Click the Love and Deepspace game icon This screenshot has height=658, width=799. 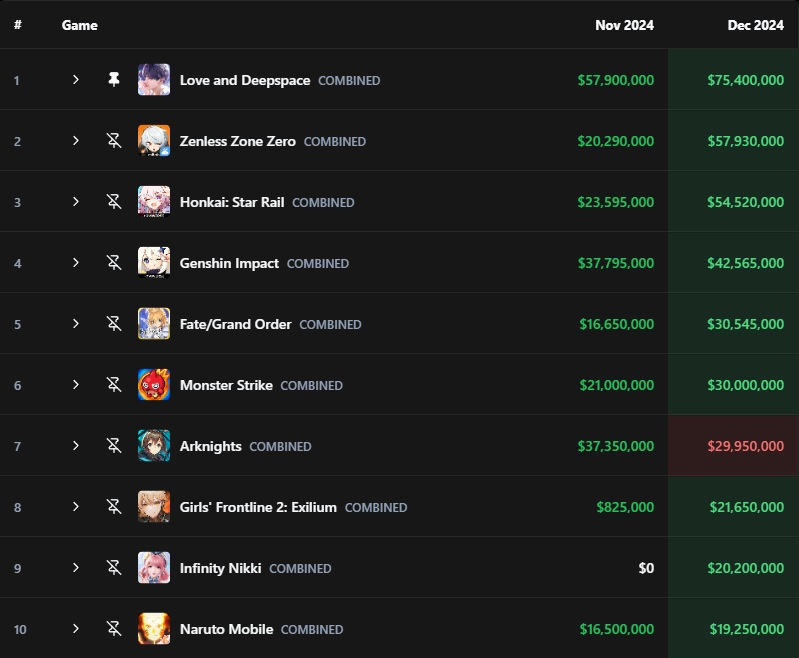[x=154, y=80]
